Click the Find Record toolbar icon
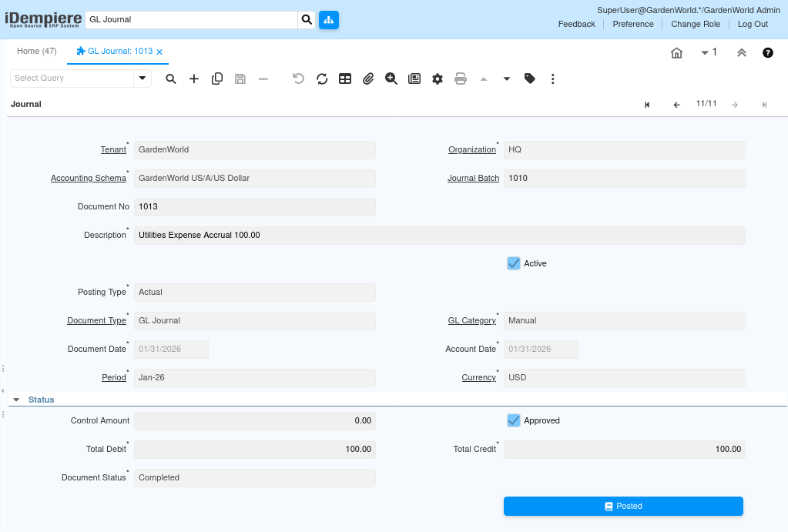 pos(171,79)
